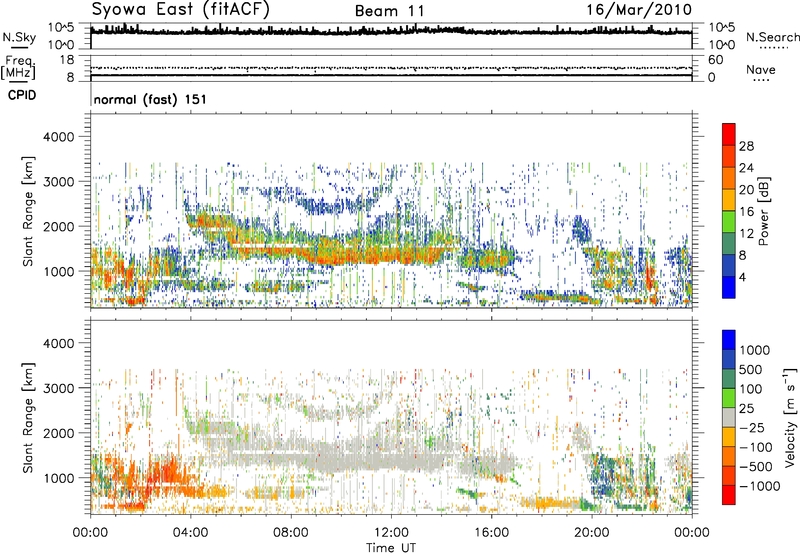Screen dimensions: 800x554
Task: Click the "4000" range tick of power panel
Action: pyautogui.click(x=61, y=137)
